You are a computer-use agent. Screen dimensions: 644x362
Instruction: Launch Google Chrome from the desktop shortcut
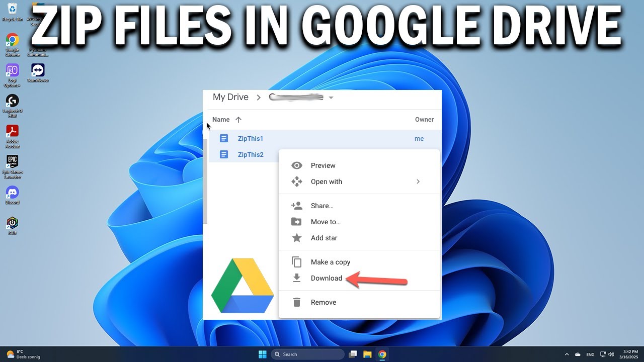(12, 44)
